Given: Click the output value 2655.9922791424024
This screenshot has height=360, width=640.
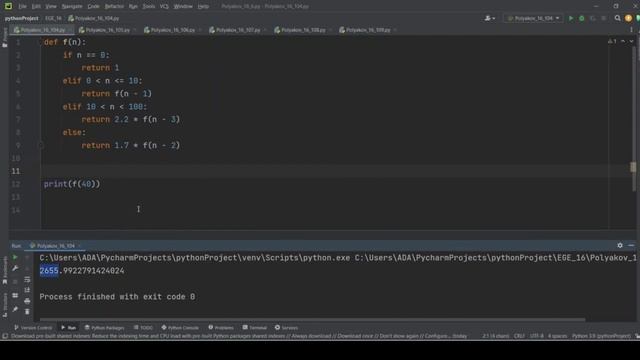Looking at the screenshot, I should 82,271.
